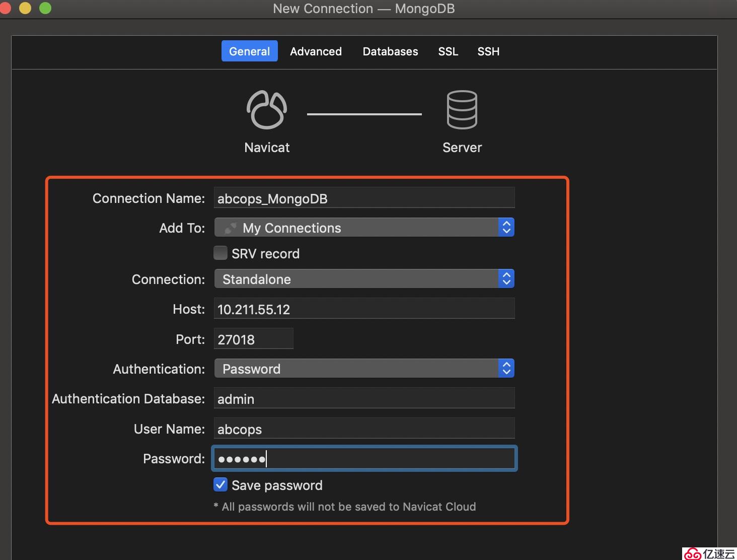
Task: Open the SSH tab
Action: (488, 51)
